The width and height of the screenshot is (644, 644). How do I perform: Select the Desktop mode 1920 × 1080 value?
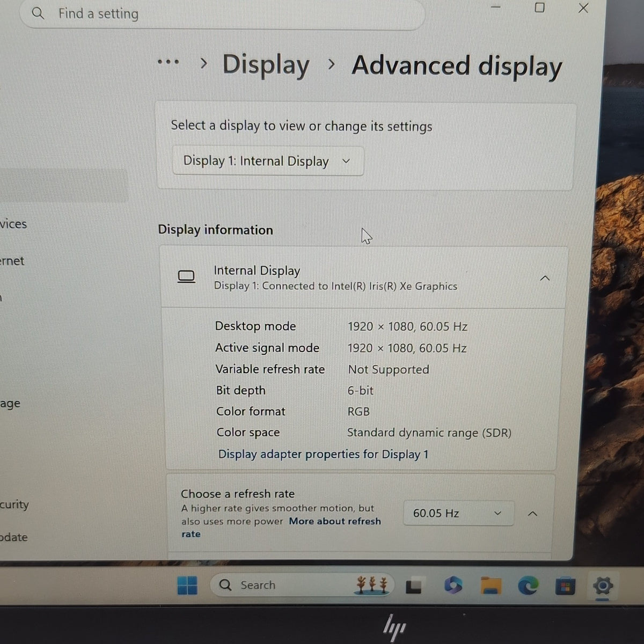coord(407,326)
